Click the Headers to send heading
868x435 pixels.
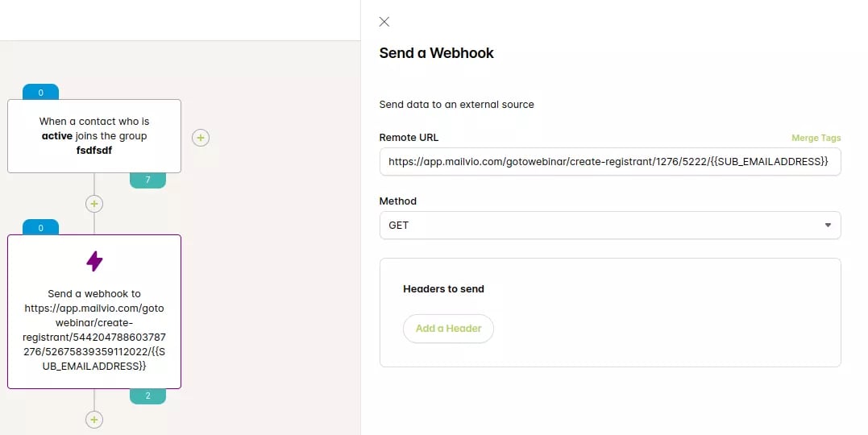click(x=443, y=288)
